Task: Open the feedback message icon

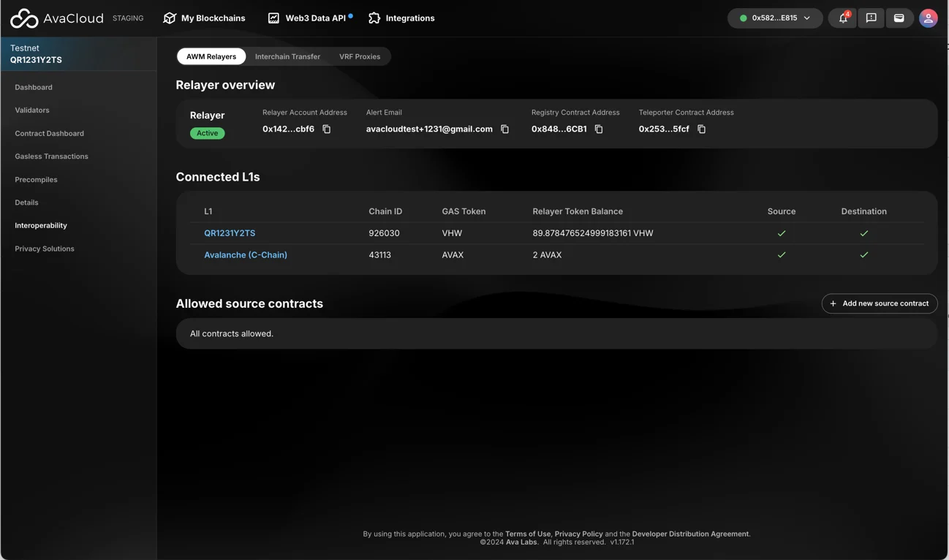Action: (871, 18)
